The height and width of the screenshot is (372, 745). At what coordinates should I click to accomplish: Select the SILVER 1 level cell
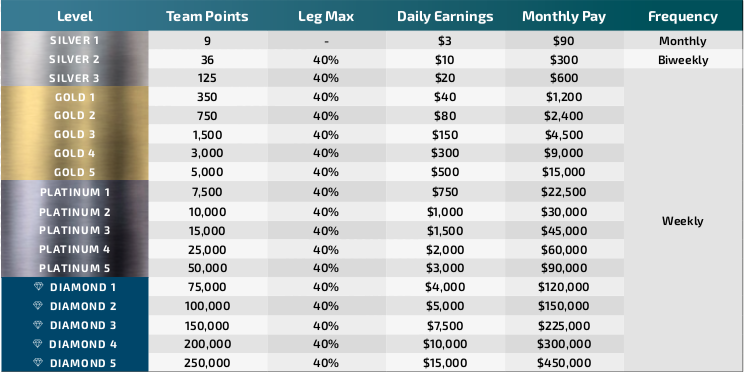[x=75, y=40]
